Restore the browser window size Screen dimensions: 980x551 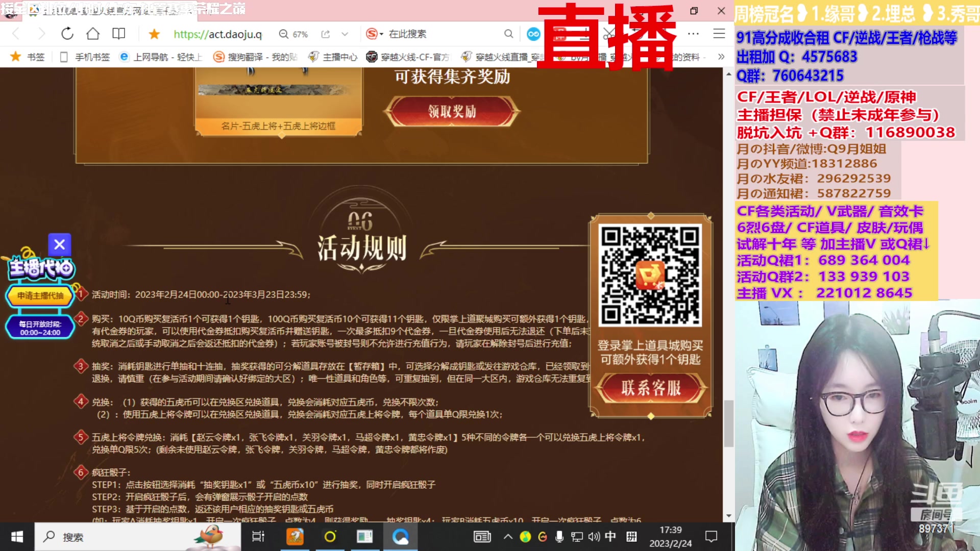694,11
